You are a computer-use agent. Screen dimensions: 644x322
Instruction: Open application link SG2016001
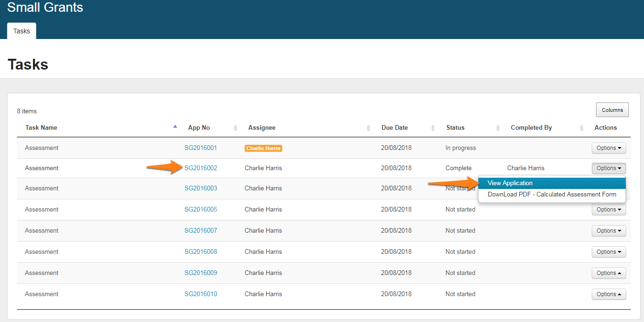[201, 148]
